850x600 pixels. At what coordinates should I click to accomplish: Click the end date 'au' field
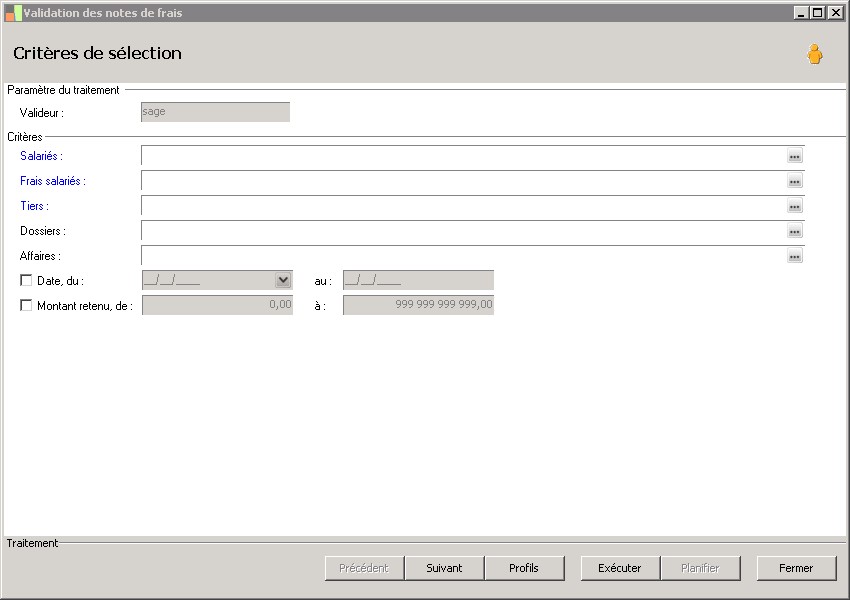click(x=418, y=280)
